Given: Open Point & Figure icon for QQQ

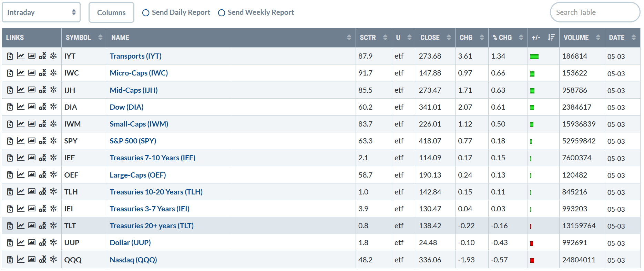Looking at the screenshot, I should 42,259.
